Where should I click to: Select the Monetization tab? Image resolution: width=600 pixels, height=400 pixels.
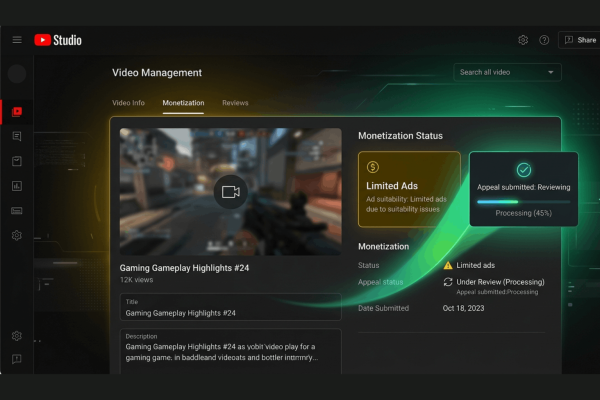[183, 103]
